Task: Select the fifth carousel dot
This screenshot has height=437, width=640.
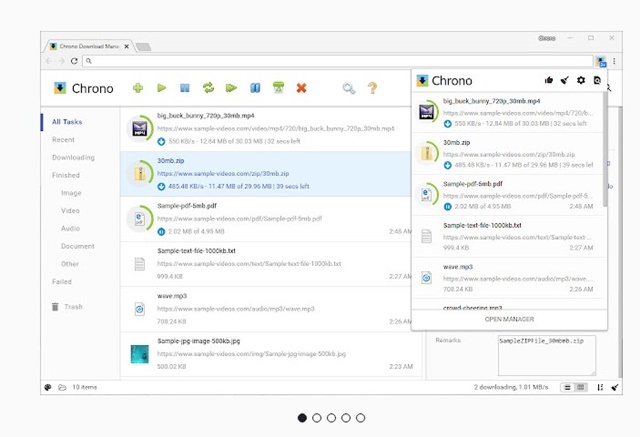Action: [360, 418]
